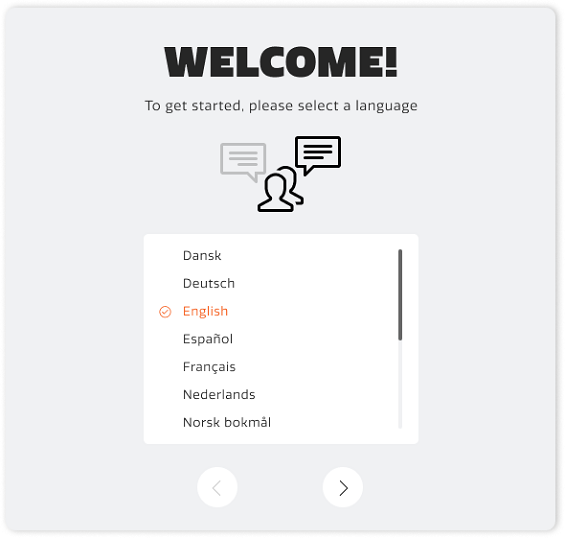Viewport: 565px width, 538px height.
Task: Pick Français from the language list
Action: pyautogui.click(x=209, y=367)
